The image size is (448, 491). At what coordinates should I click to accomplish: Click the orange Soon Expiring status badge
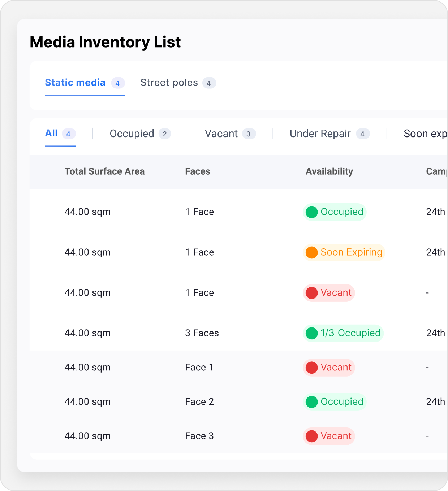pos(344,252)
